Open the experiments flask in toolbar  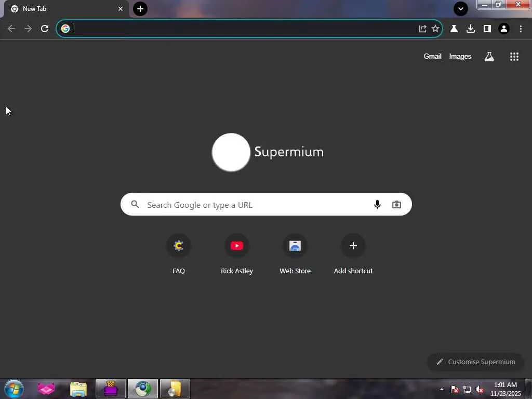tap(454, 29)
